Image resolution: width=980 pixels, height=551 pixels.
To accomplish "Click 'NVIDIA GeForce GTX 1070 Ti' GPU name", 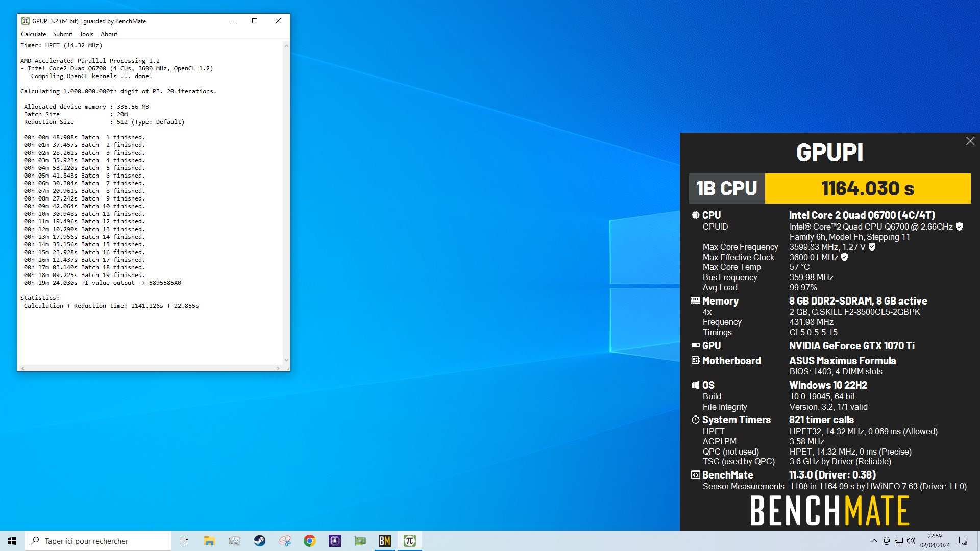I will click(x=851, y=346).
